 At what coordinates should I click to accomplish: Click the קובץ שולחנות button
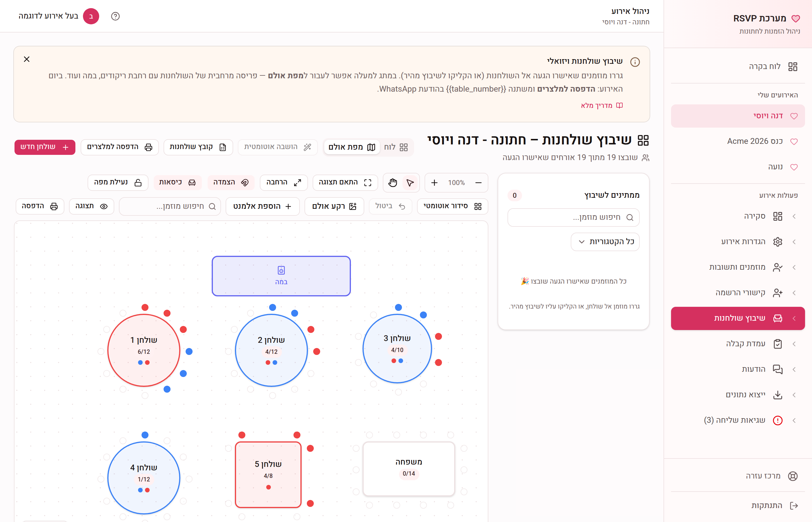coord(198,147)
